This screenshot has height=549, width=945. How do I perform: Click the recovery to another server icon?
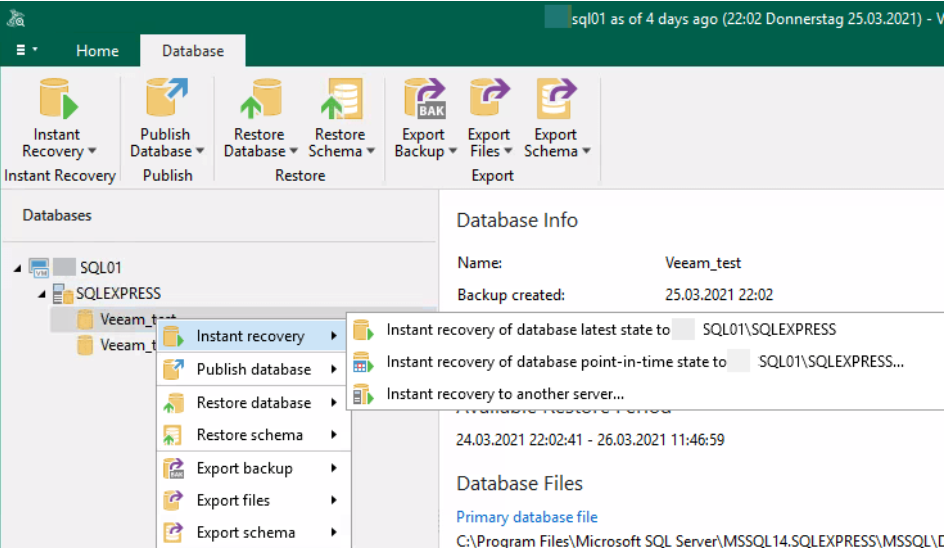point(363,394)
